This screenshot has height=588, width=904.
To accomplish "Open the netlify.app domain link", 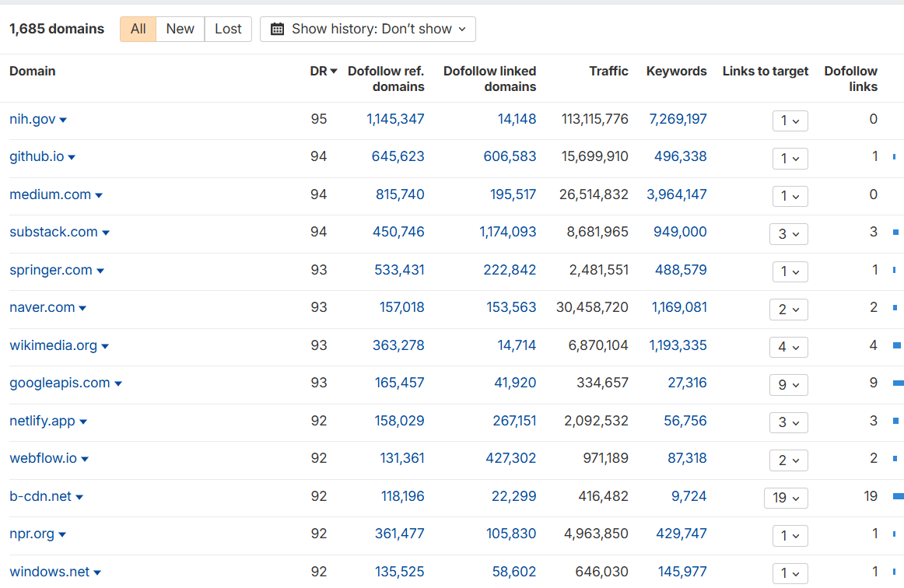I will 42,422.
